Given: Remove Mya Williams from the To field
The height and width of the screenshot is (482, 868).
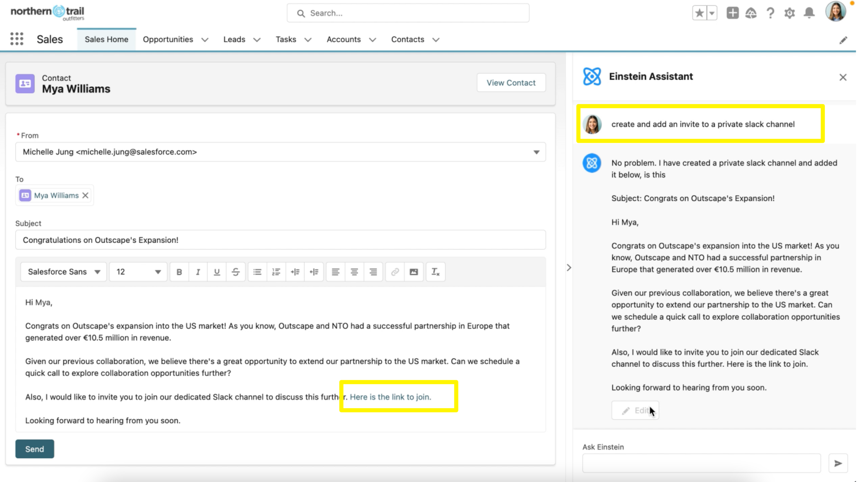Looking at the screenshot, I should tap(85, 195).
